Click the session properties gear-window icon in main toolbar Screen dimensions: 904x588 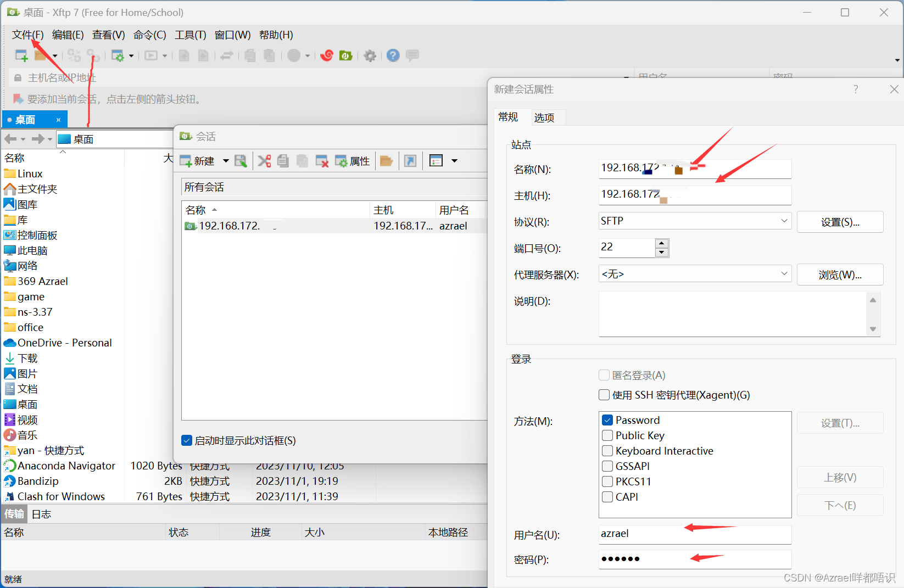(118, 55)
